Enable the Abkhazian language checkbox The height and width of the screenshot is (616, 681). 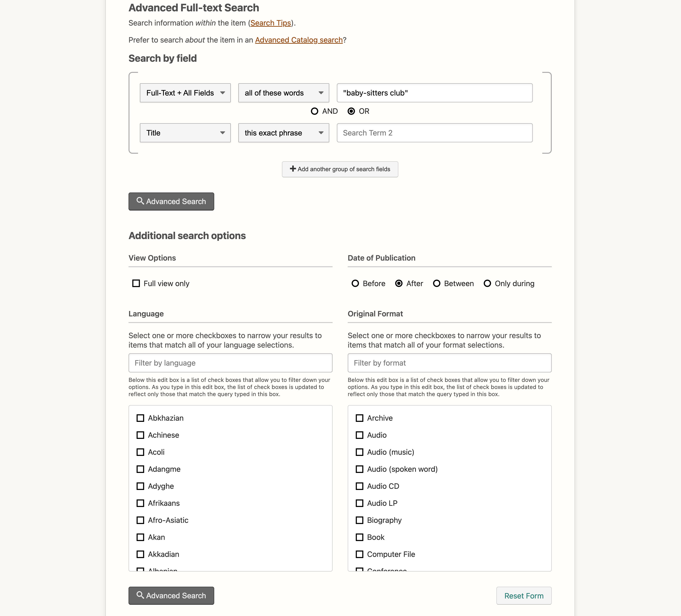(140, 418)
